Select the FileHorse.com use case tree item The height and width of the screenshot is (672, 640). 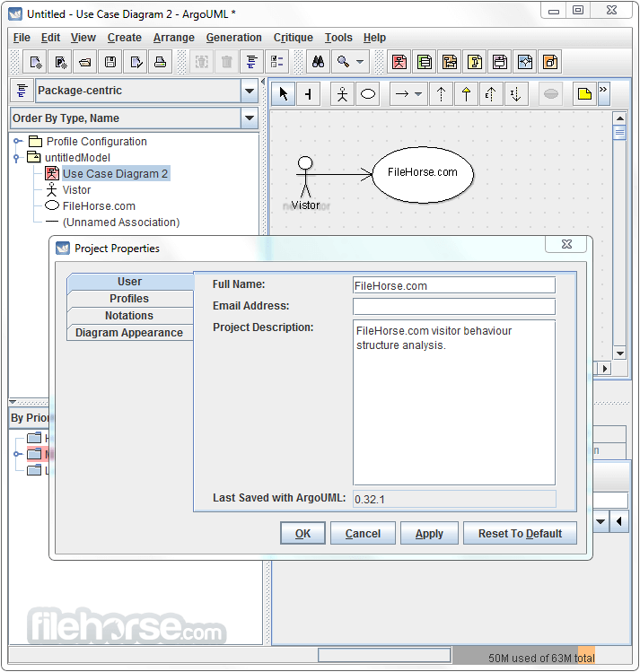coord(99,206)
